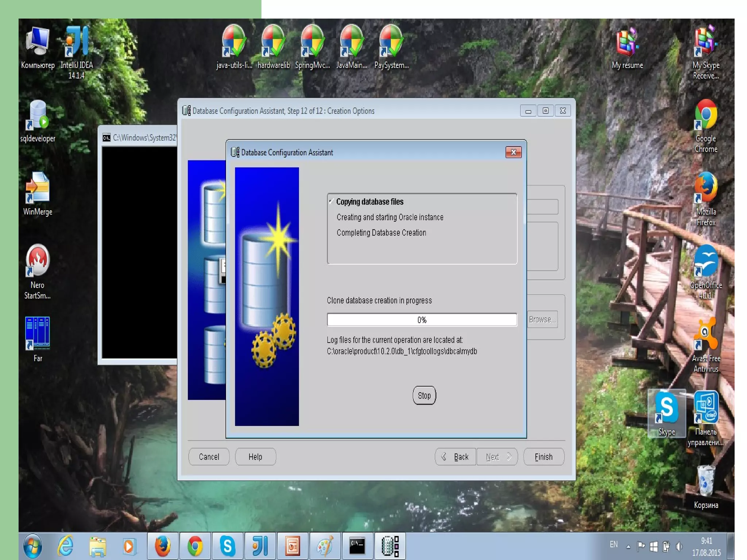Close the Database Configuration Assistant progress dialog
747x560 pixels.
pos(513,152)
